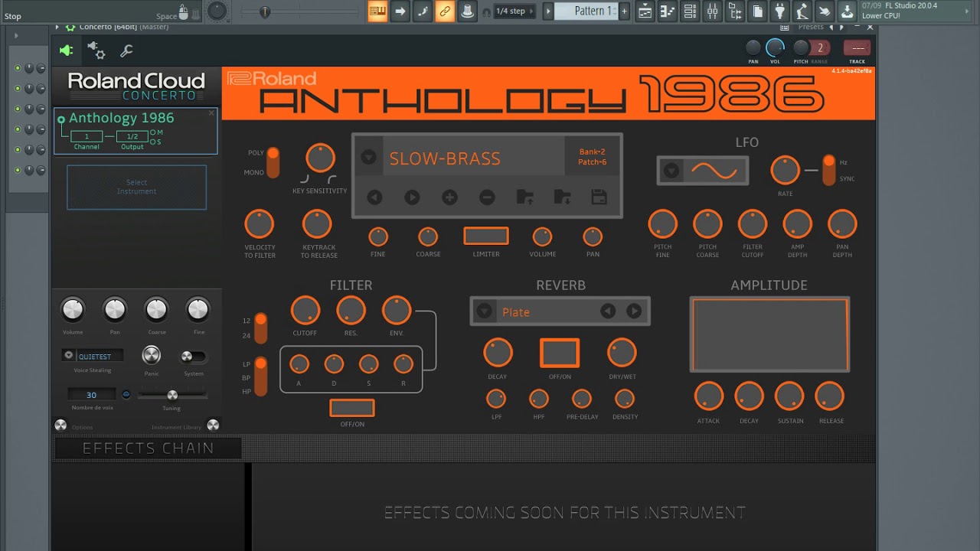This screenshot has height=551, width=980.
Task: Click the minus patch icon
Action: (x=487, y=197)
